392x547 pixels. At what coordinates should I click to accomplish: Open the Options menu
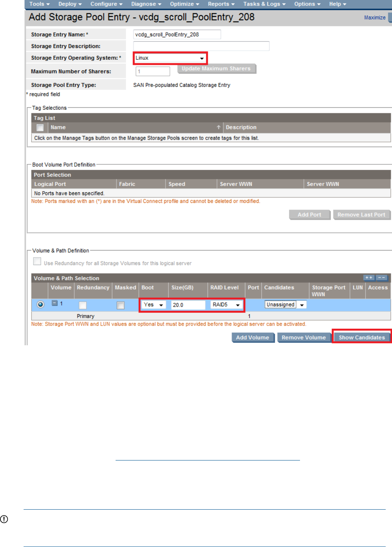(x=307, y=4)
